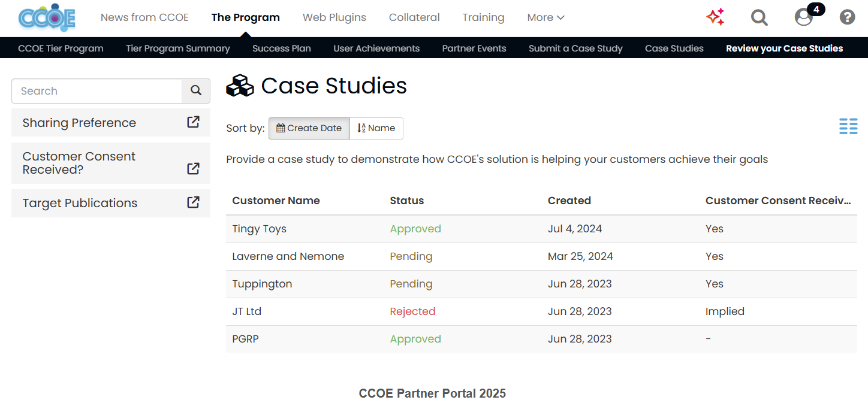Viewport: 868px width, 409px height.
Task: Go to Submit a Case Study tab
Action: tap(575, 49)
